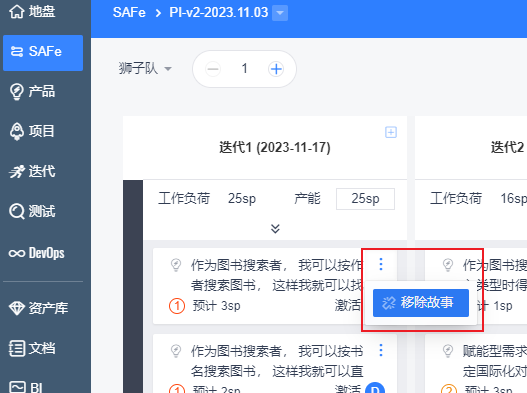Open the 地盘 home menu item
This screenshot has height=393, width=527.
click(32, 11)
